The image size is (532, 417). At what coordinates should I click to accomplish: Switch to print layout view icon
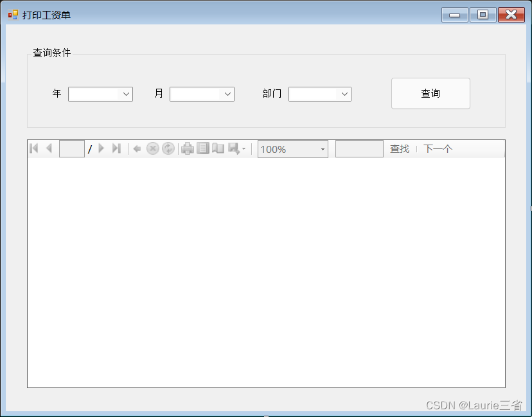coord(203,148)
